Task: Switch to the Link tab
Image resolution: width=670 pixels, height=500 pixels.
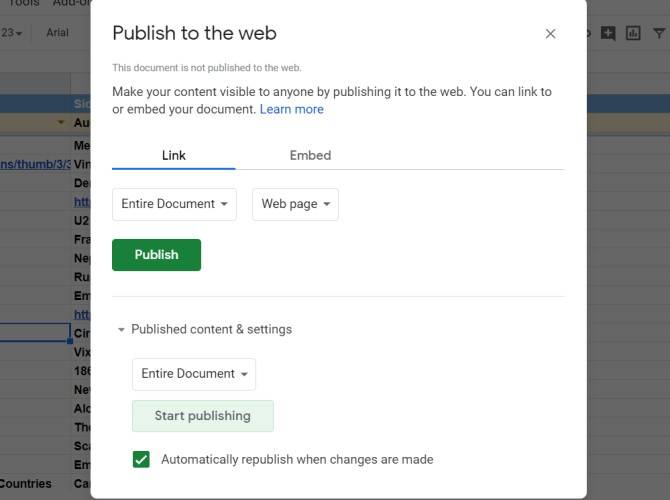Action: pos(173,156)
